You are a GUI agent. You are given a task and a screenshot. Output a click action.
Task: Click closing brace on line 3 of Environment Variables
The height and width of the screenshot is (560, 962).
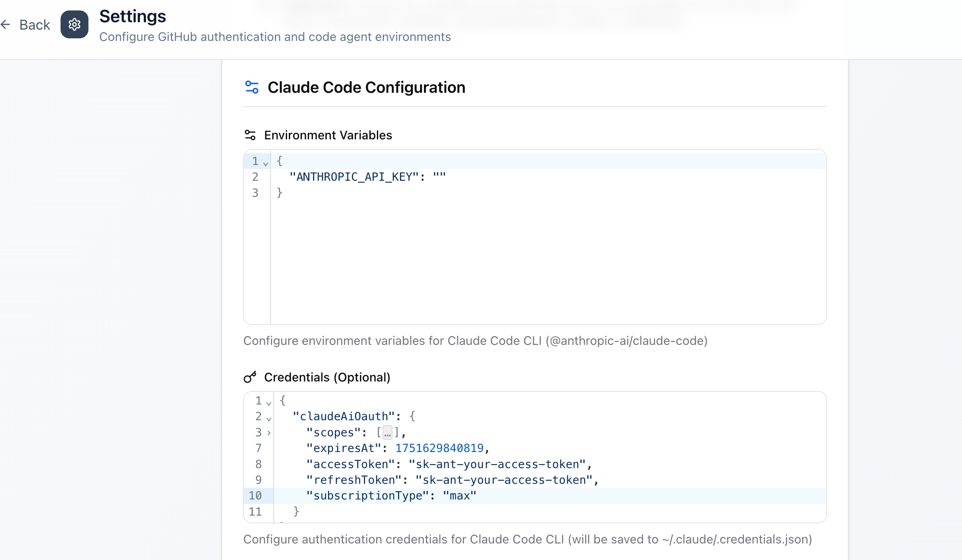coord(280,192)
